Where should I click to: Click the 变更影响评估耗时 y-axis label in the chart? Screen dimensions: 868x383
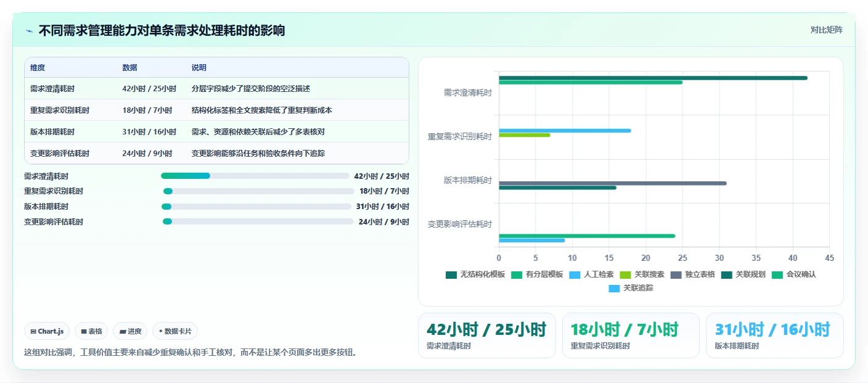point(460,224)
